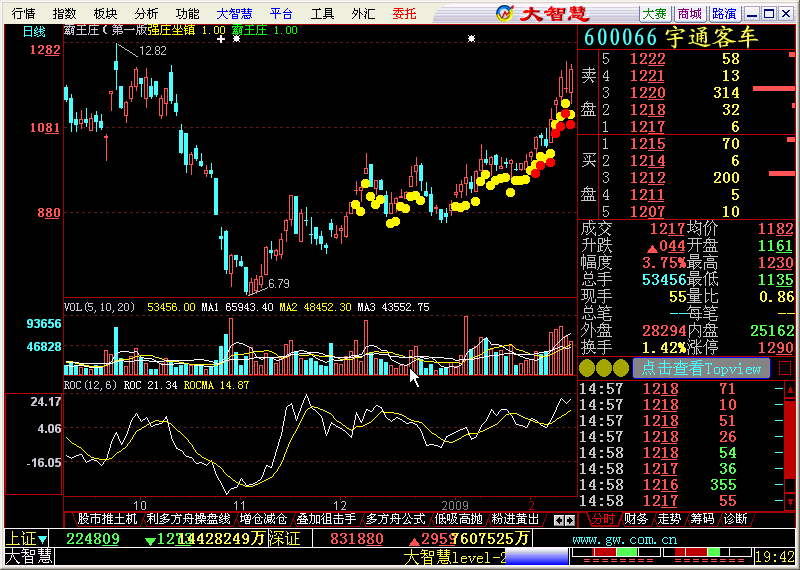Viewport: 800px width, 570px height.
Task: Click the stock name 宇通客车
Action: (712, 38)
